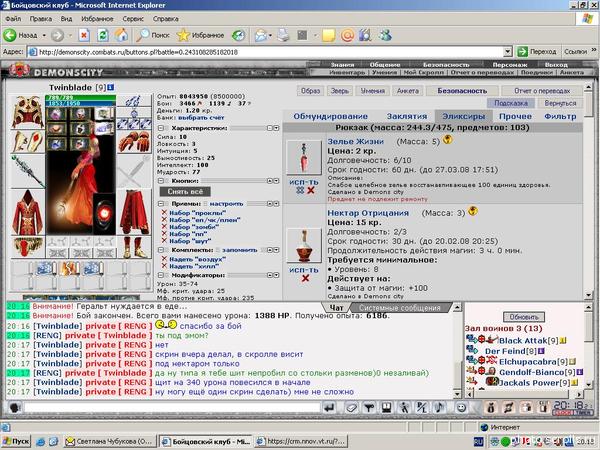Switch to the Обмундирование tab
Image resolution: width=600 pixels, height=450 pixels.
(x=330, y=116)
